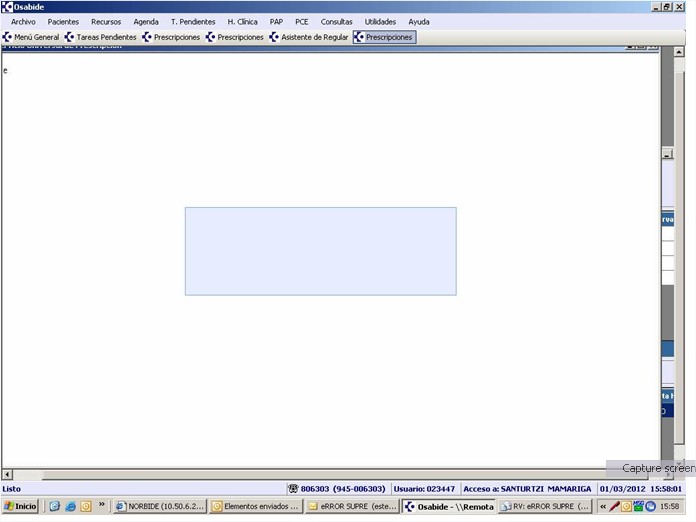696x522 pixels.
Task: Expand hidden system tray icons arrow
Action: 603,506
